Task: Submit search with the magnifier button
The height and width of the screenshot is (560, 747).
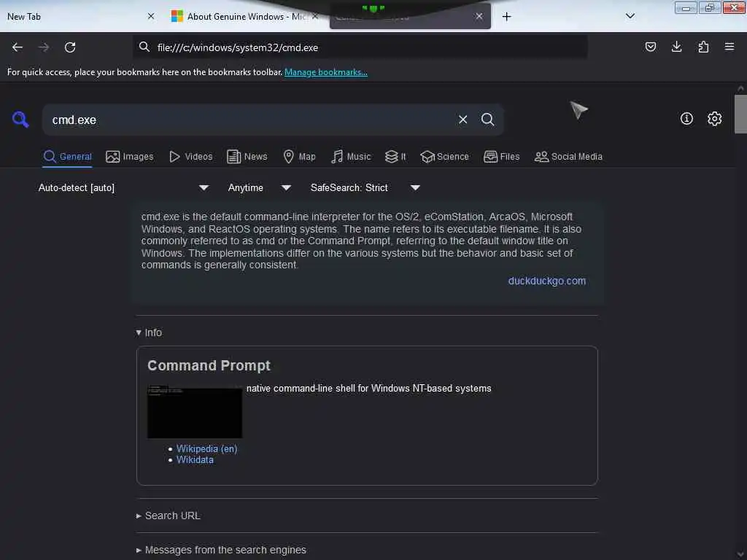Action: pos(487,120)
